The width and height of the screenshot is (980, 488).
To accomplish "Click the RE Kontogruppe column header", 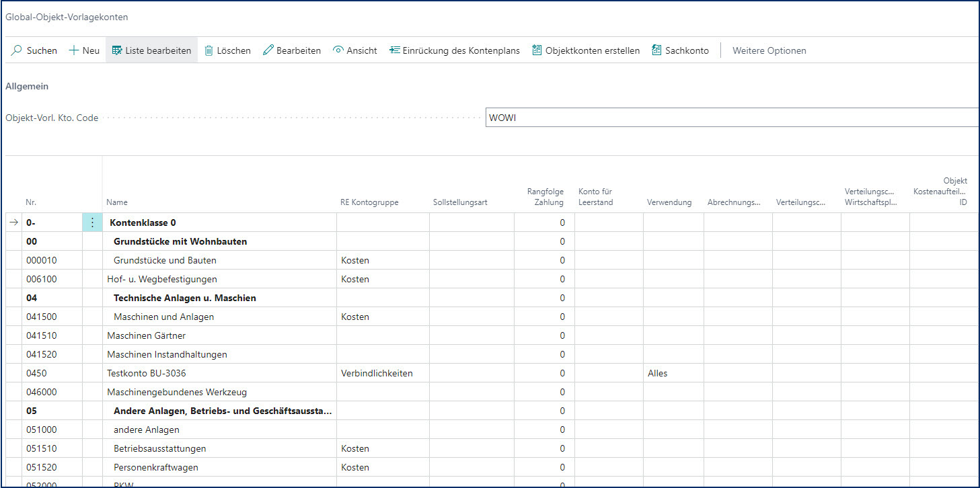I will tap(369, 202).
